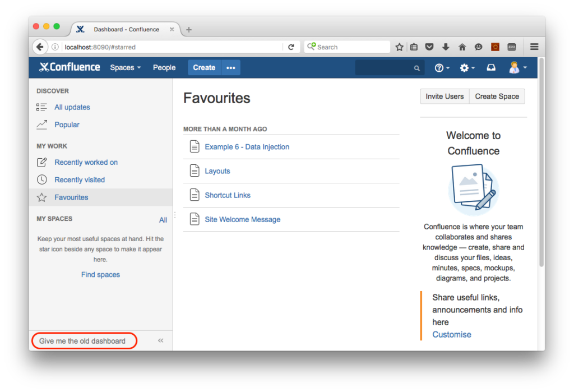Click page icon beside Site Welcome Message
Screen dimensions: 574x392
coord(195,219)
